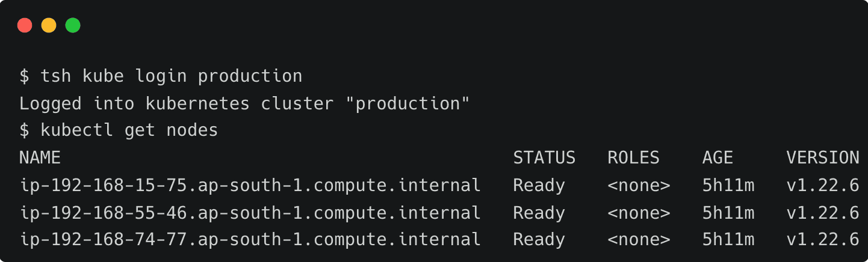The image size is (868, 262).
Task: Click the ROLES column header
Action: 633,157
